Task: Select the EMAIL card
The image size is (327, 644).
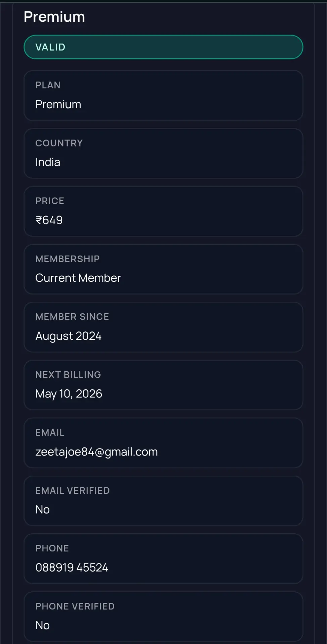Action: click(x=163, y=443)
